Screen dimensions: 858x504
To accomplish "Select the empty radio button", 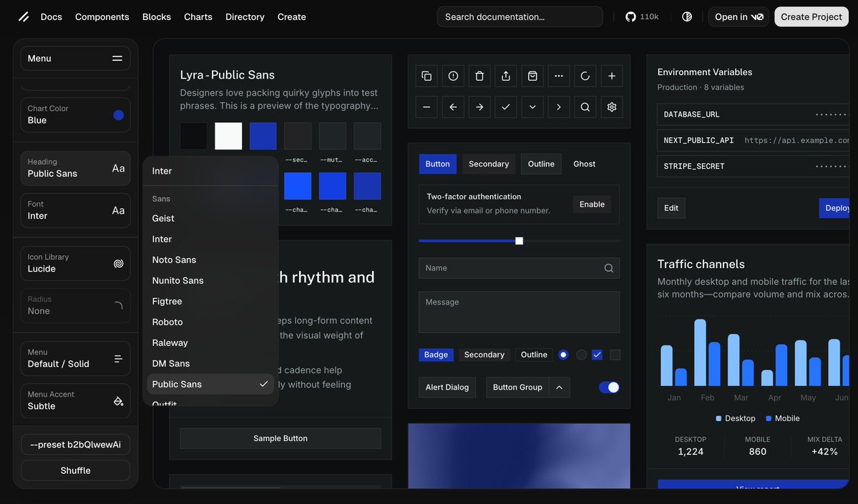I will pos(581,355).
